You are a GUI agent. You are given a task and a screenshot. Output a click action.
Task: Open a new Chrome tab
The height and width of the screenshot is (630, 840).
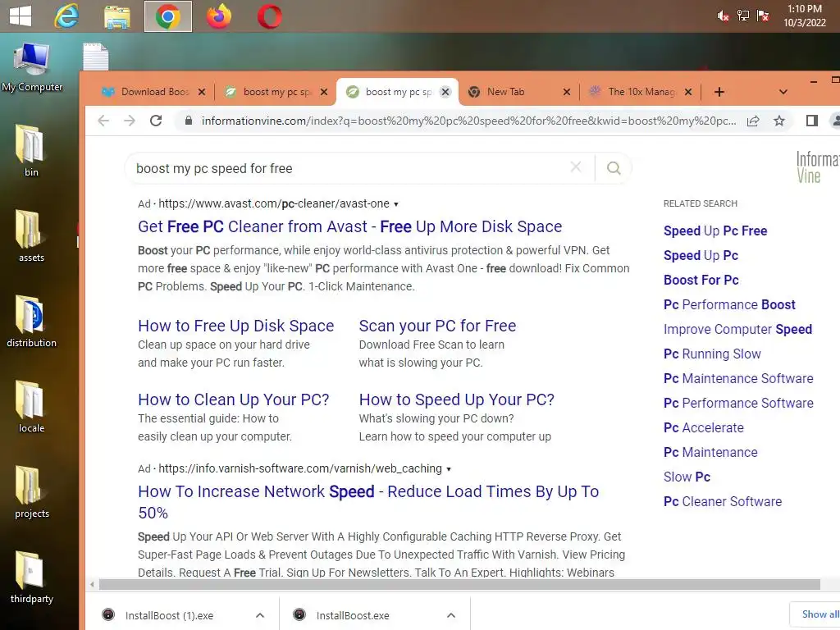point(719,92)
